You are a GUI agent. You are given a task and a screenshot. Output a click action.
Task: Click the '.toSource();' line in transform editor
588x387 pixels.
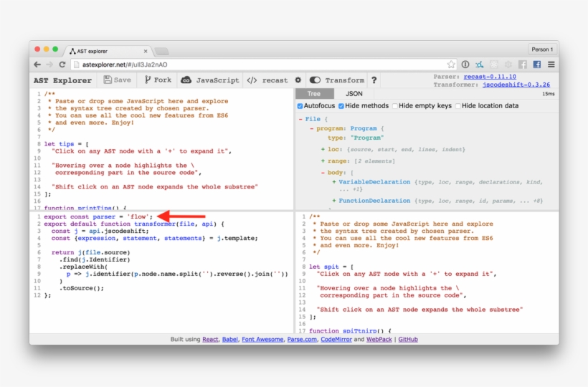coord(81,288)
